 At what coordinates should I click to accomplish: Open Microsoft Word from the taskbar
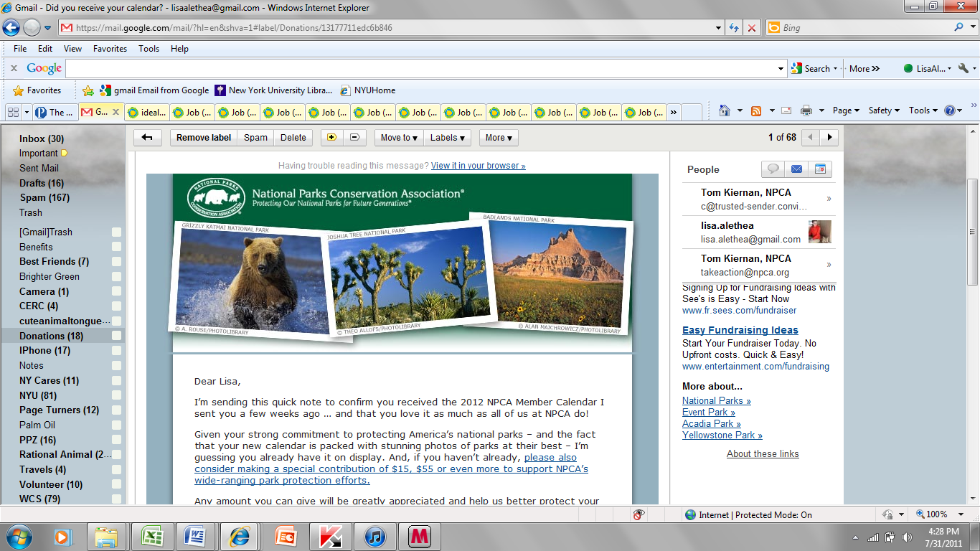tap(195, 536)
